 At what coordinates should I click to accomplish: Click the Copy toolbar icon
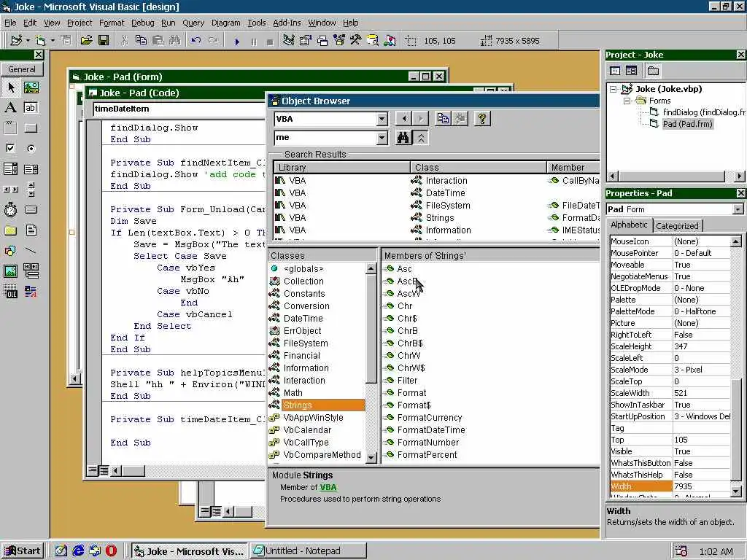click(x=141, y=41)
